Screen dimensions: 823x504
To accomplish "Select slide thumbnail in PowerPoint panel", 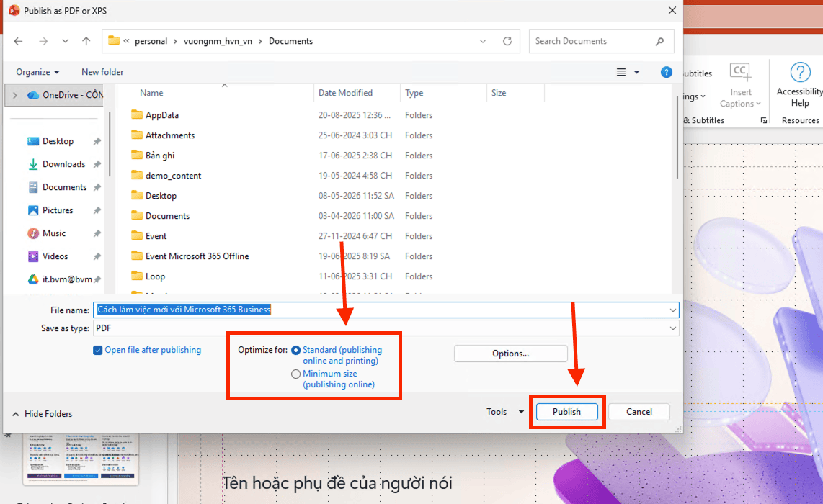I will point(81,459).
